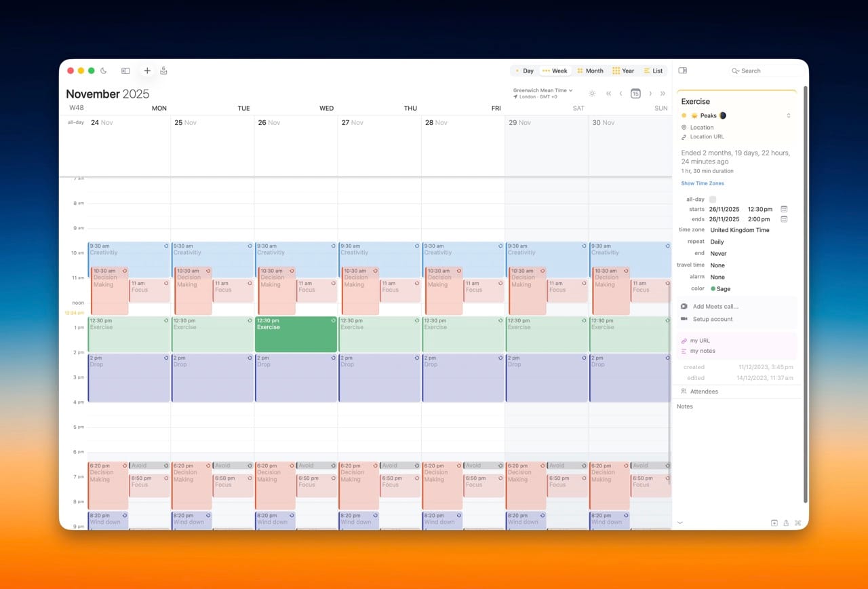Click the sun brightness icon in navigation bar
The height and width of the screenshot is (589, 868).
pyautogui.click(x=592, y=94)
